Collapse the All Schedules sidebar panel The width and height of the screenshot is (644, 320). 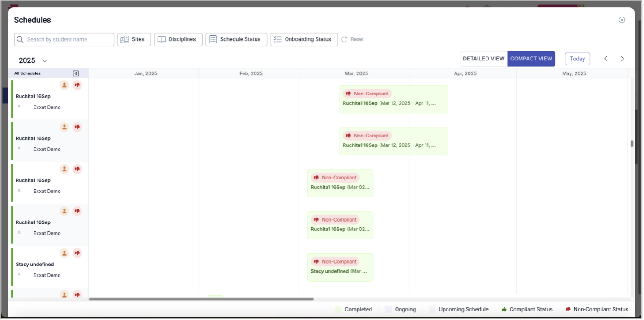point(75,73)
